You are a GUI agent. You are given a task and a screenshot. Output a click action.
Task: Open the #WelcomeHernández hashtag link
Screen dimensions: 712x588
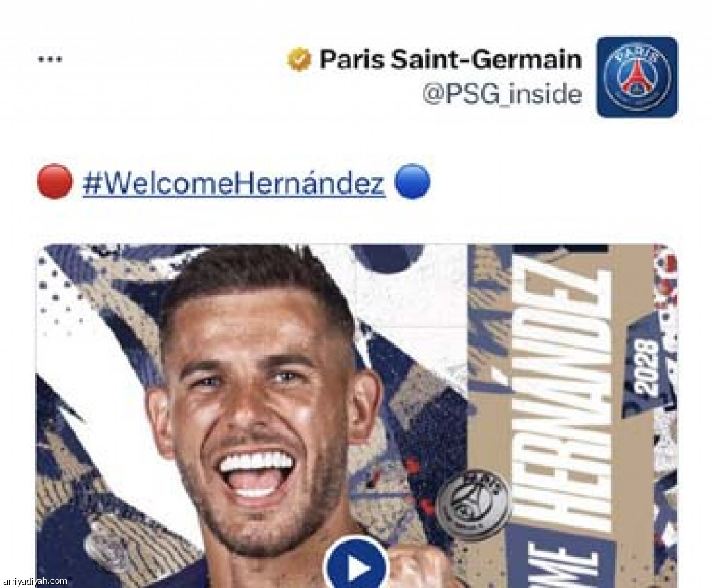point(234,183)
